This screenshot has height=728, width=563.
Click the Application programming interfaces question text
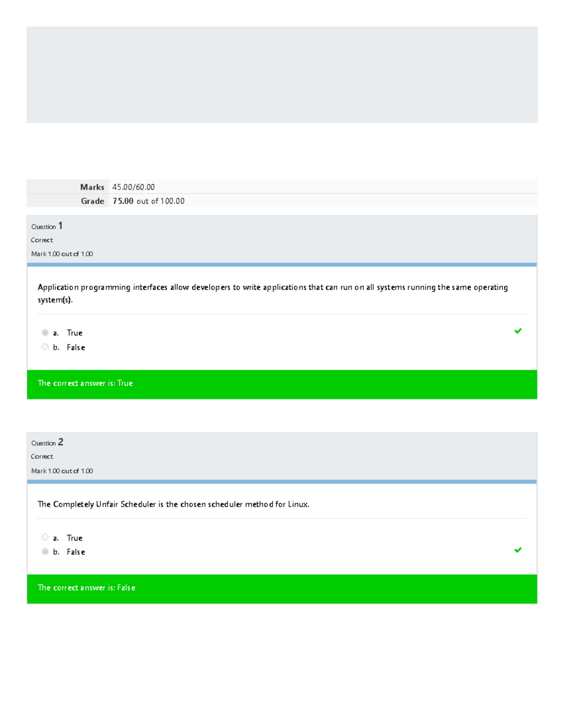tap(273, 293)
